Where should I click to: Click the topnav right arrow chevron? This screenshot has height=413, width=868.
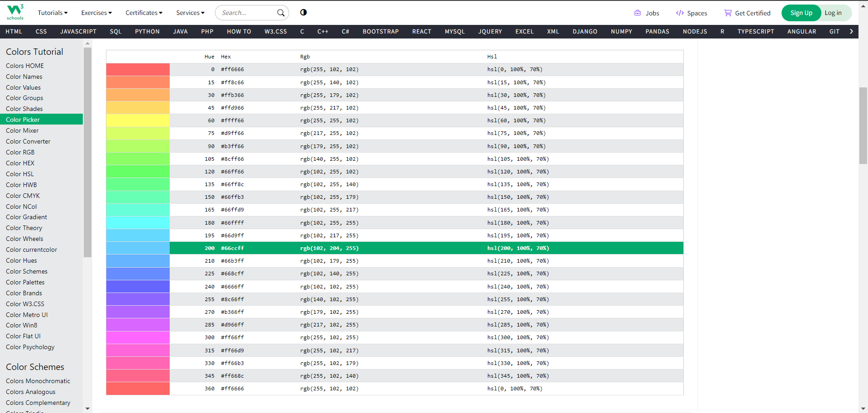point(851,31)
